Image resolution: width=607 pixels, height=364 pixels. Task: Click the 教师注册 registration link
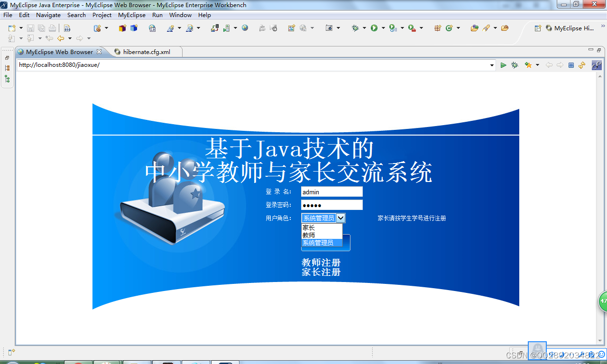click(x=322, y=261)
